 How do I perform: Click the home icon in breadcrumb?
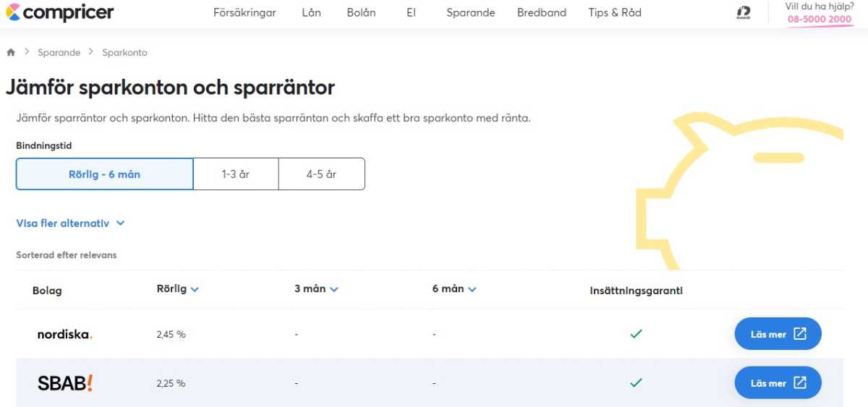pos(11,52)
